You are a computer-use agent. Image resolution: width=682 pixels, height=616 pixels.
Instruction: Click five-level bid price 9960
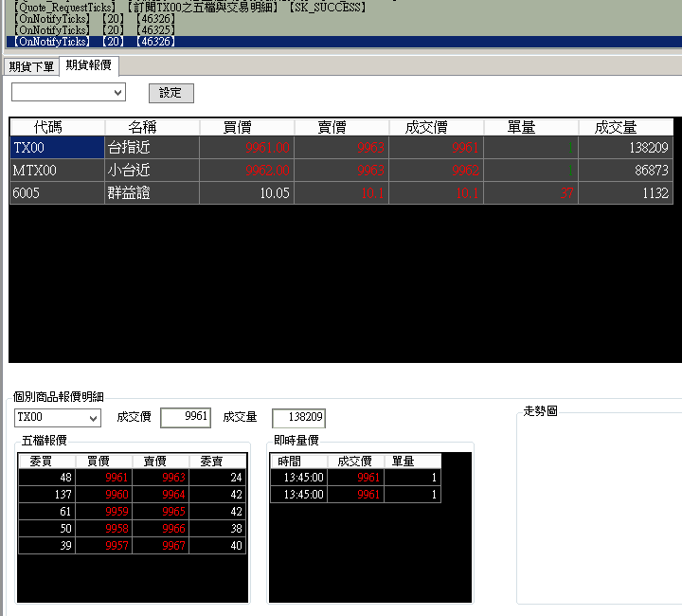(x=104, y=494)
